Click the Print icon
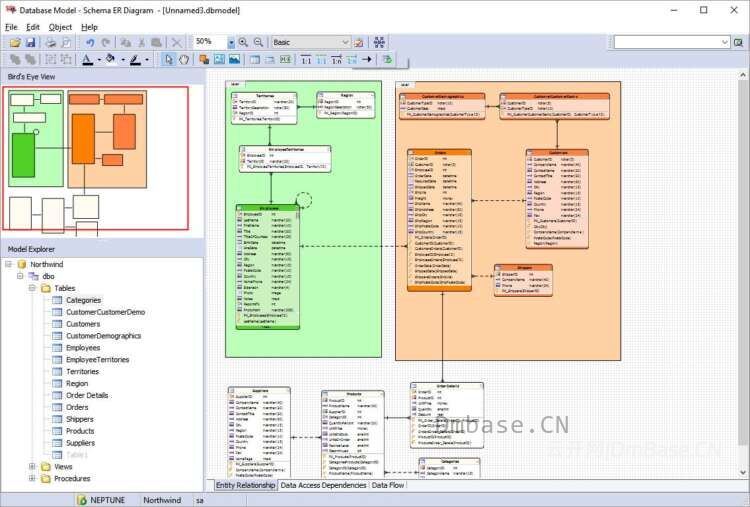This screenshot has width=750, height=507. click(x=51, y=43)
